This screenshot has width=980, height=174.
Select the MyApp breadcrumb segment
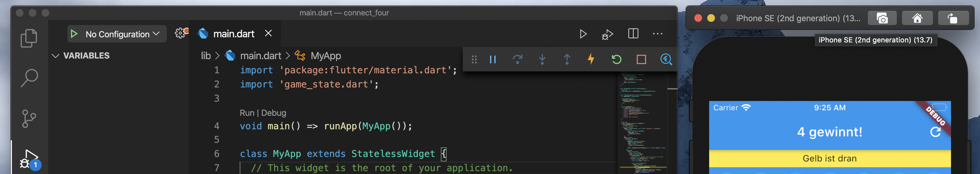pyautogui.click(x=326, y=56)
